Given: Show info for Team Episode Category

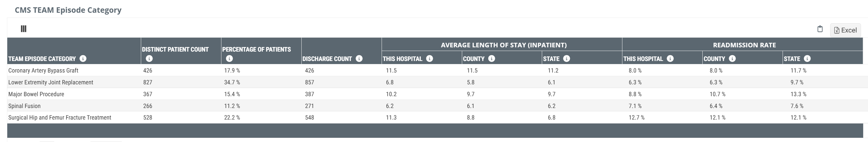Looking at the screenshot, I should (83, 59).
